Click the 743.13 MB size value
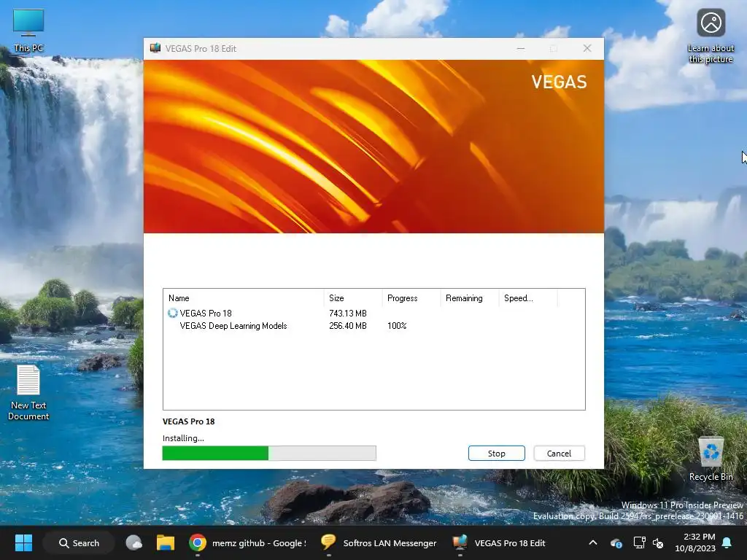 [x=348, y=314]
